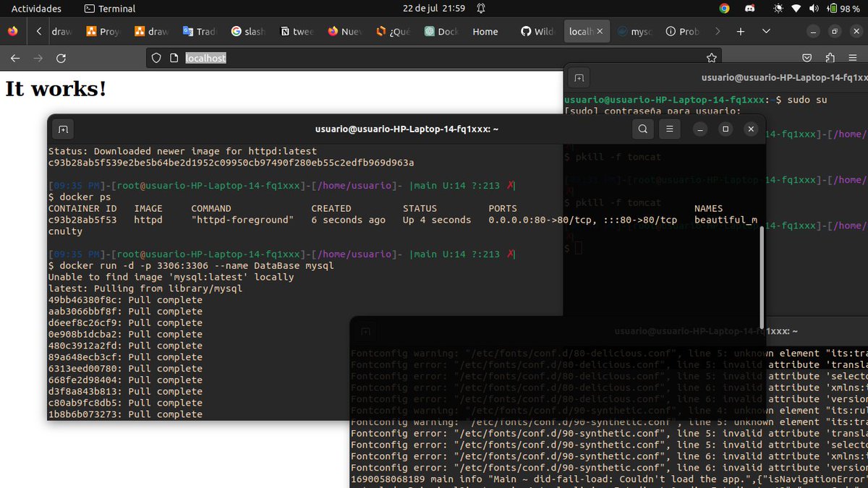Viewport: 868px width, 488px height.
Task: Click 'latest: Pulling from library/mysql' line
Action: pyautogui.click(x=145, y=288)
